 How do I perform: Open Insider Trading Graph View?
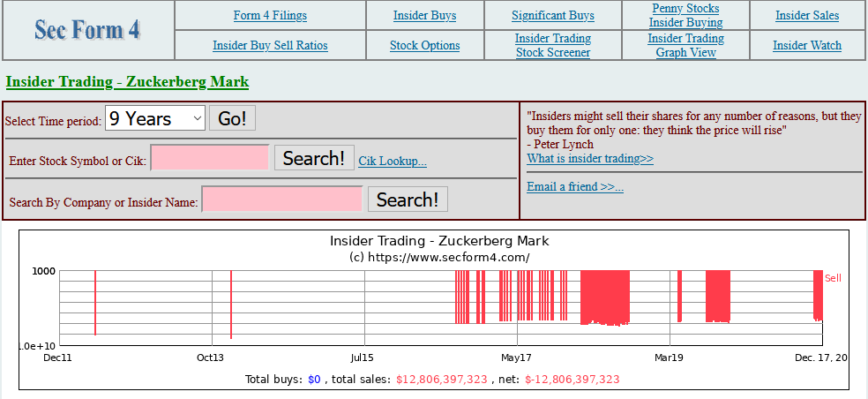[x=686, y=45]
